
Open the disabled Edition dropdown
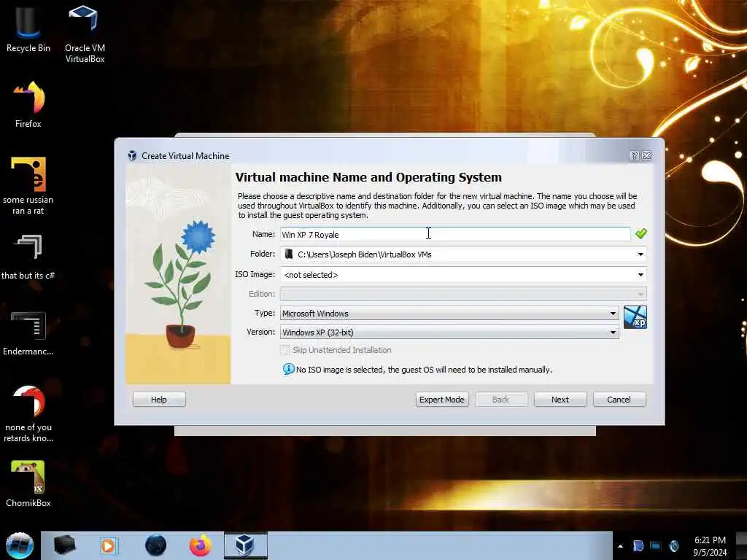(463, 294)
